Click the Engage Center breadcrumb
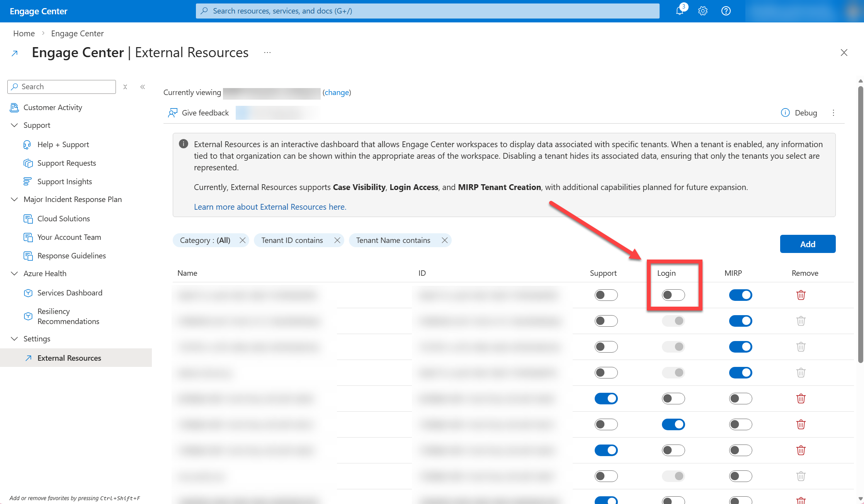 coord(77,34)
